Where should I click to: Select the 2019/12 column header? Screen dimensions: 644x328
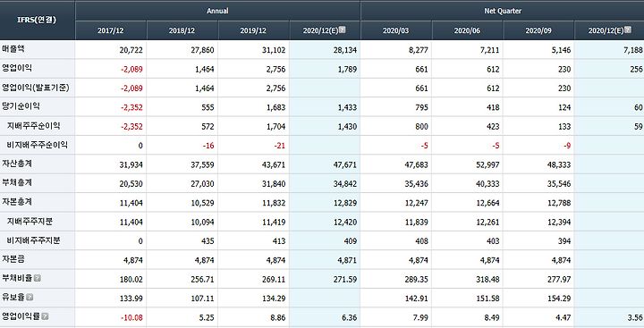[253, 30]
